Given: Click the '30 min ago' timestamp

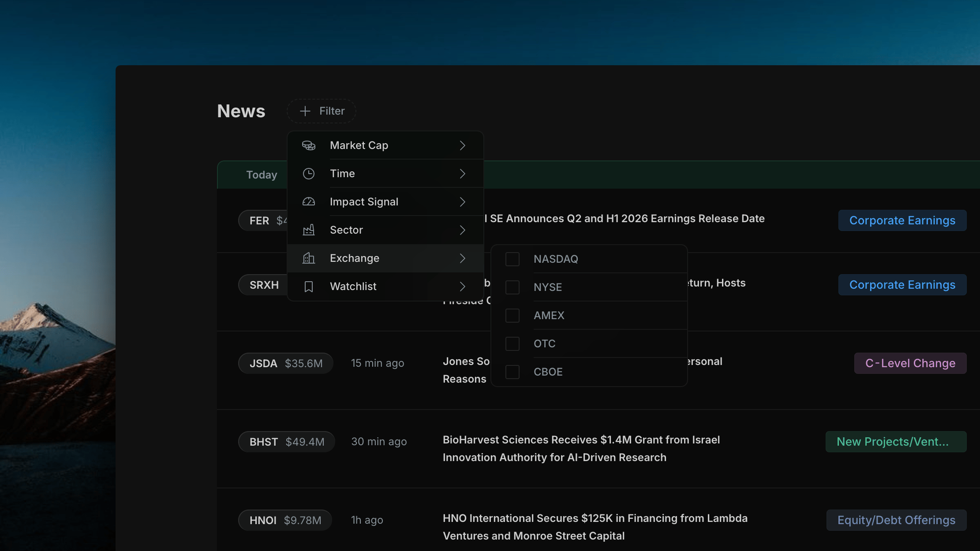Looking at the screenshot, I should [x=379, y=442].
